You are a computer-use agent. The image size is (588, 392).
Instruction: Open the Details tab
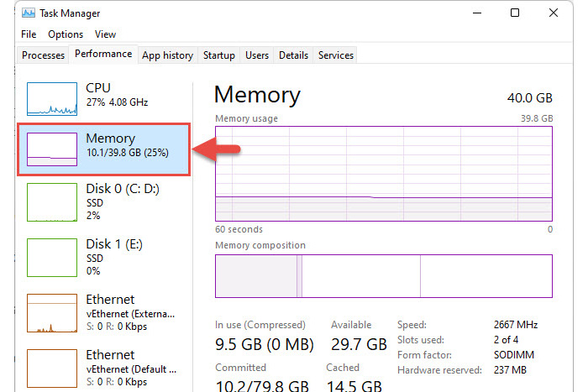pos(293,55)
